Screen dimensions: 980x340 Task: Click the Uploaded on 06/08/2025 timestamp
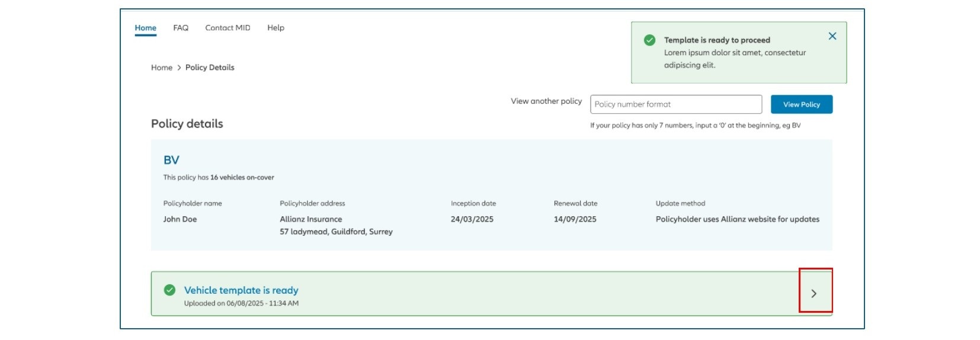tap(241, 303)
